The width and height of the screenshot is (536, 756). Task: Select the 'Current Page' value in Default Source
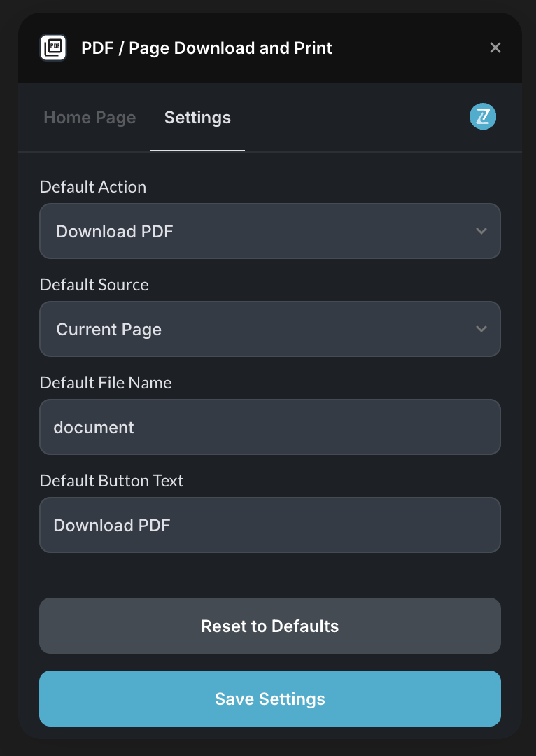tap(109, 330)
